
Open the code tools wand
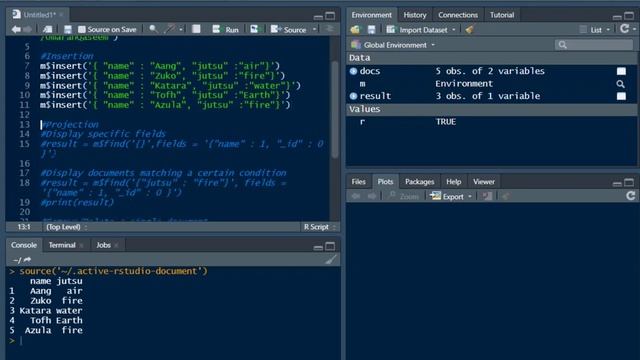(169, 29)
